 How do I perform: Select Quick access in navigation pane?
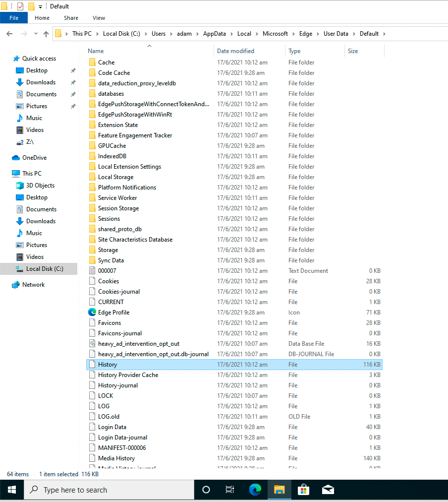39,58
